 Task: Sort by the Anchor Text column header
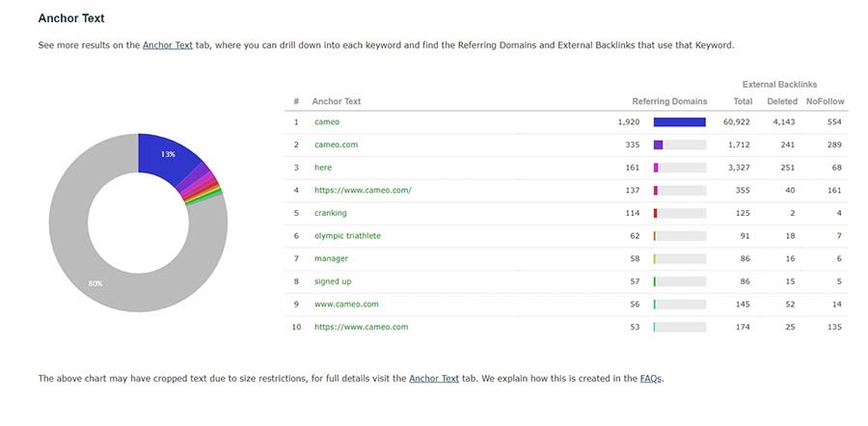coord(337,101)
